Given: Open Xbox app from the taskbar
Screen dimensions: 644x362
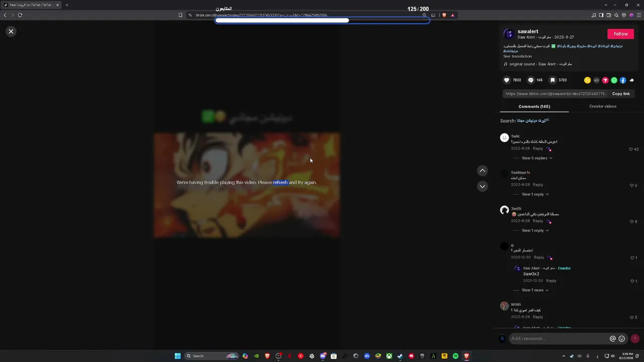Looking at the screenshot, I should click(x=389, y=356).
